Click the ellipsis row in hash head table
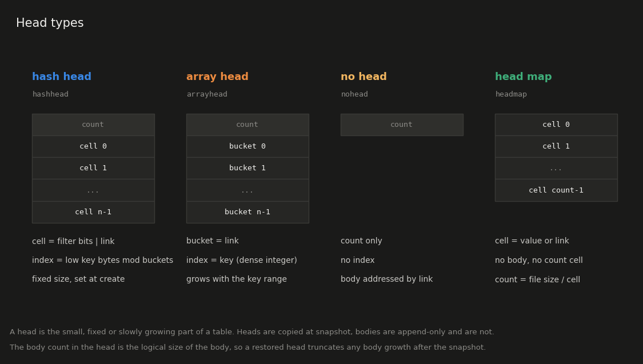 [94, 190]
